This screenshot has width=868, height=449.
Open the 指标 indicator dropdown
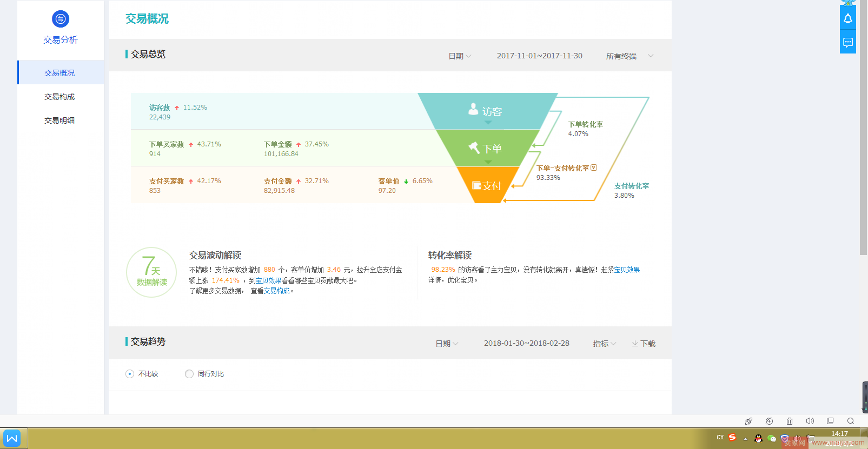(x=605, y=344)
